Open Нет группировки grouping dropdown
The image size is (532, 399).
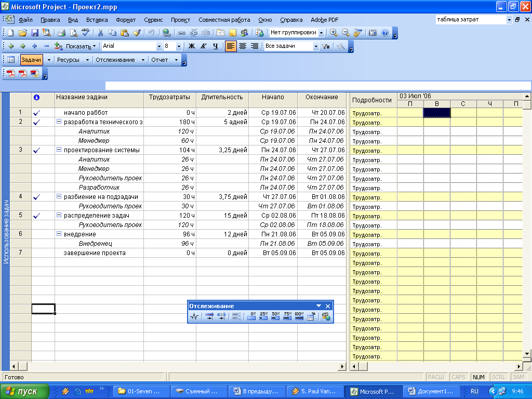click(x=321, y=33)
